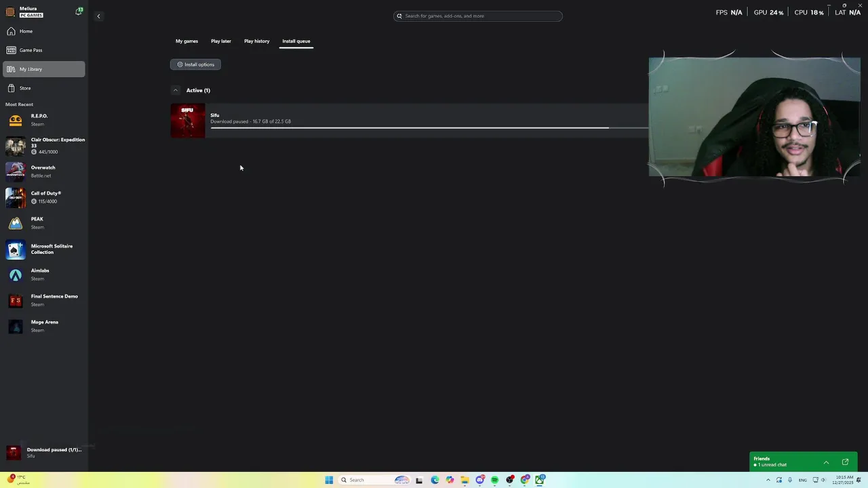This screenshot has width=868, height=488.
Task: Click the microphone tray icon
Action: point(790,480)
